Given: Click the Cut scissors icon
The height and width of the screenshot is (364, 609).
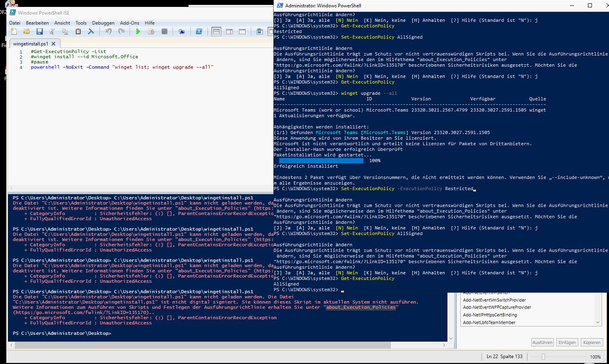Looking at the screenshot, I should 52,31.
